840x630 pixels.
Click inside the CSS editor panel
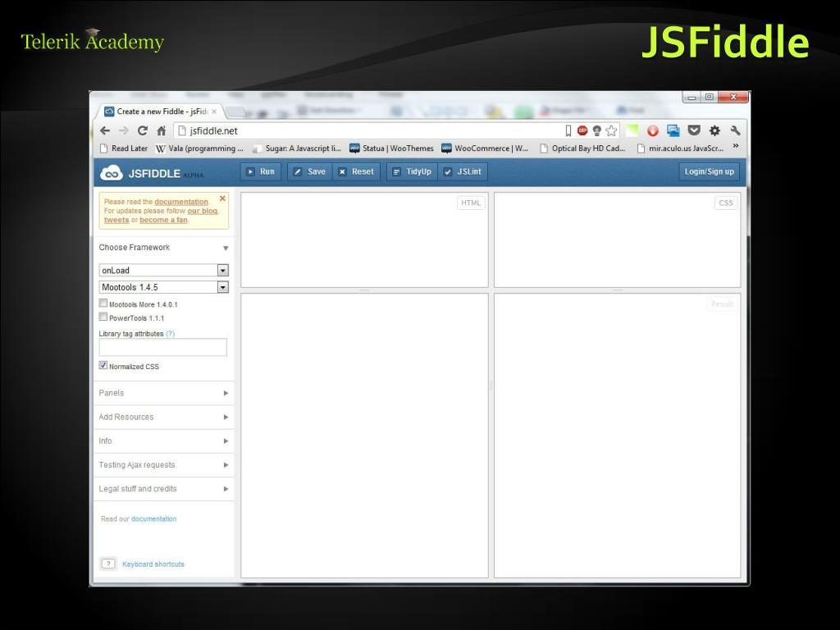coord(617,240)
